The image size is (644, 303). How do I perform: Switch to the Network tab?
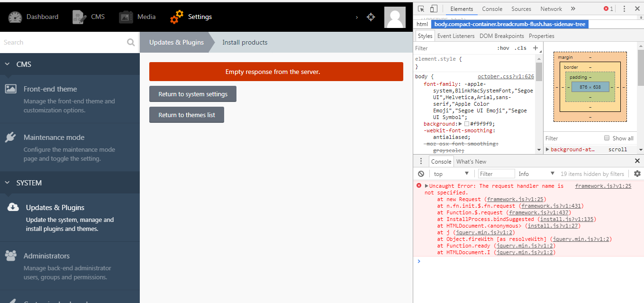551,9
